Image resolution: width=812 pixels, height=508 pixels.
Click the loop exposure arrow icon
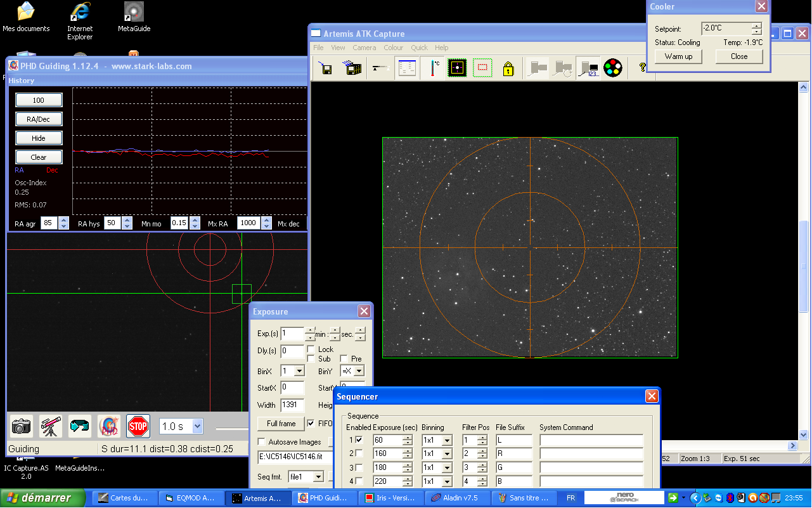point(80,426)
